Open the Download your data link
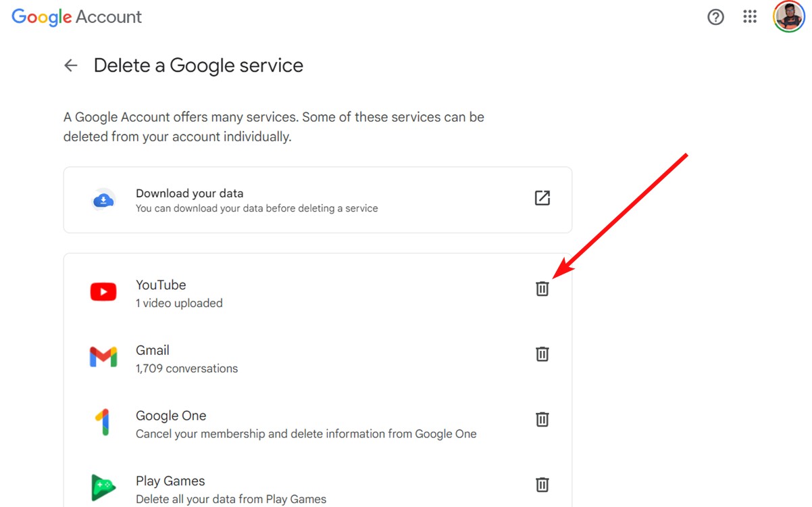The width and height of the screenshot is (812, 507). (x=189, y=193)
